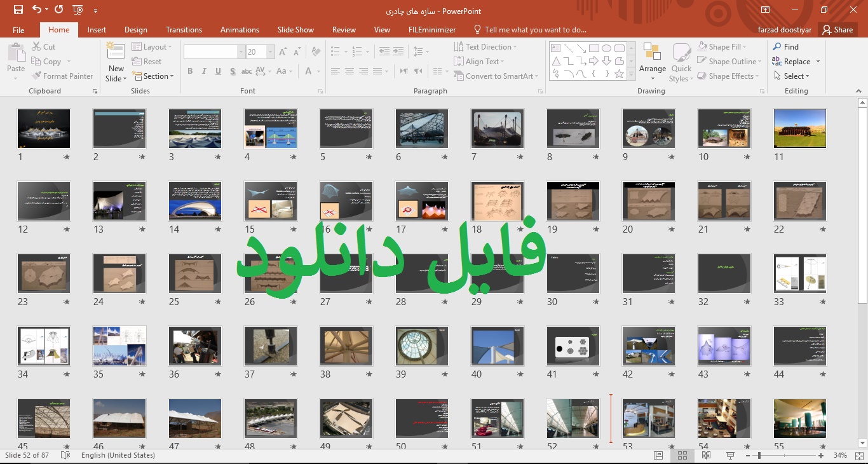Open the Arrange button
This screenshot has height=464, width=868.
(653, 62)
